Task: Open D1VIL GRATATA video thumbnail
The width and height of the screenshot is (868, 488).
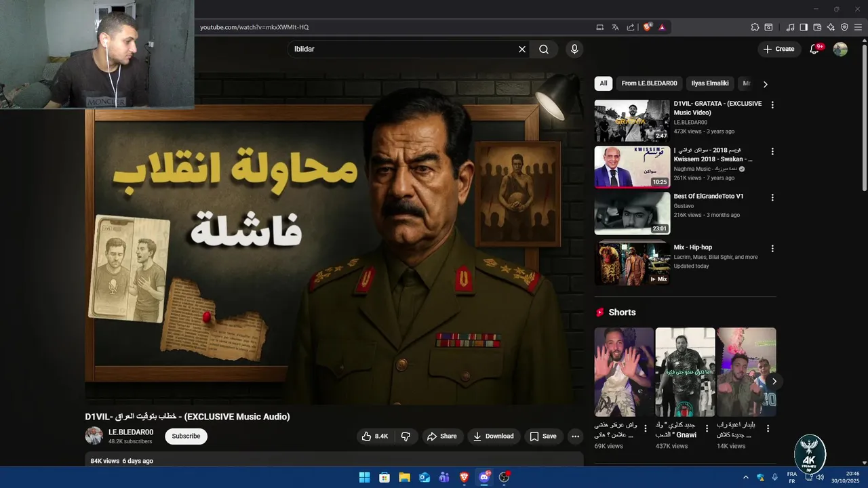Action: point(632,121)
